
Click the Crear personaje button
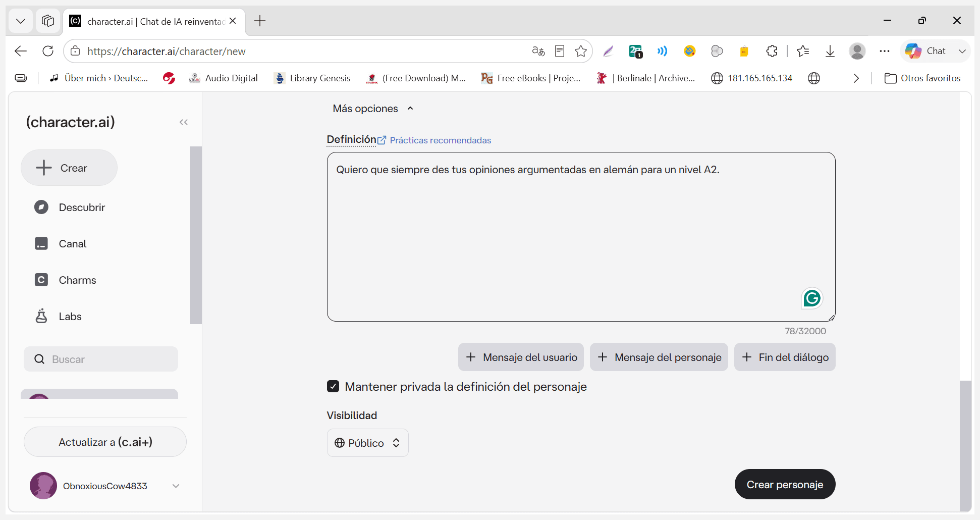point(785,484)
